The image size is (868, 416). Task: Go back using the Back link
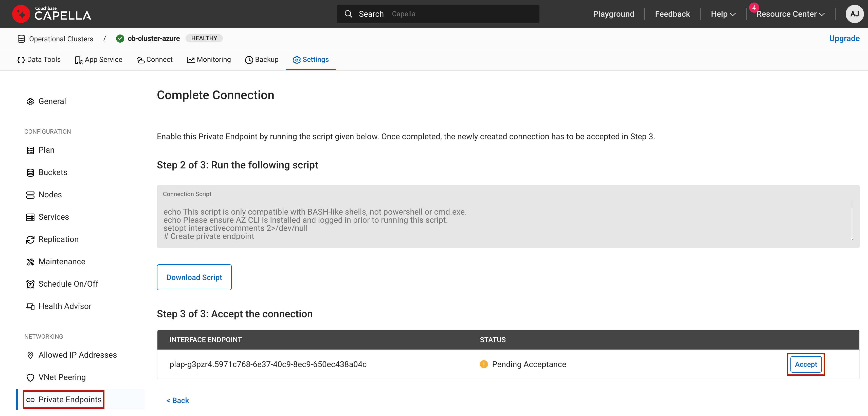[177, 400]
